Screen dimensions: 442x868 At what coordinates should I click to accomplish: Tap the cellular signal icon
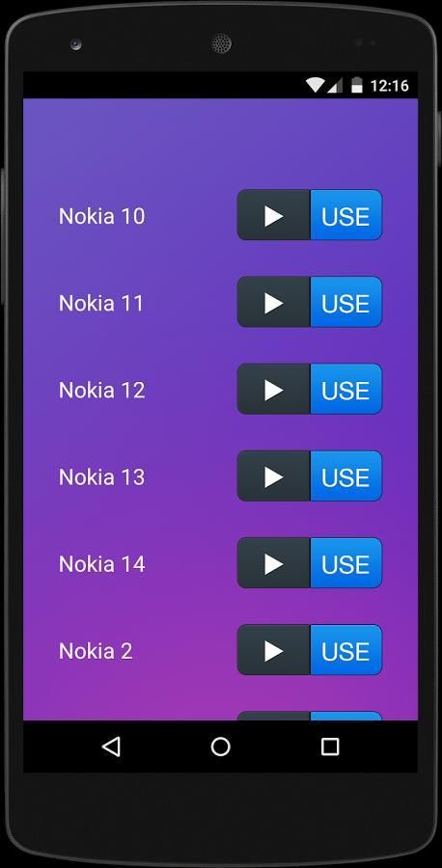(335, 85)
